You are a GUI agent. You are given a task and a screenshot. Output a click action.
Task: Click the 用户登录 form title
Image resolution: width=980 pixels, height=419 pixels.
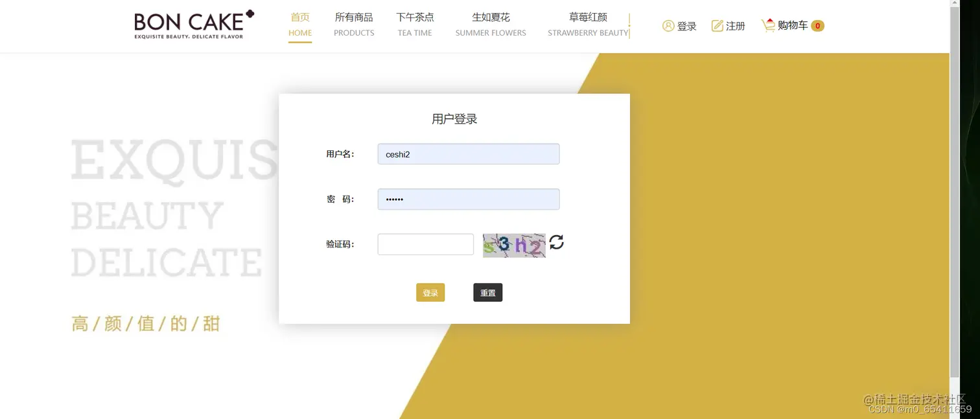tap(454, 119)
